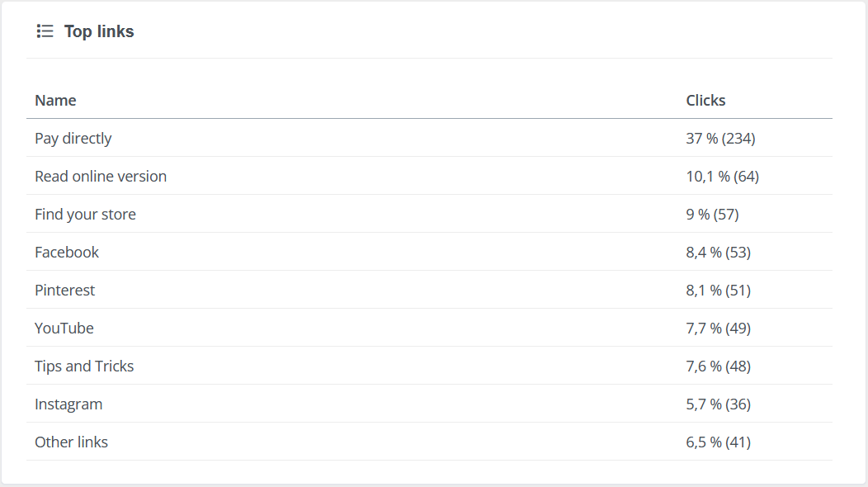The image size is (868, 487).
Task: Click the Instagram link name
Action: (x=68, y=404)
